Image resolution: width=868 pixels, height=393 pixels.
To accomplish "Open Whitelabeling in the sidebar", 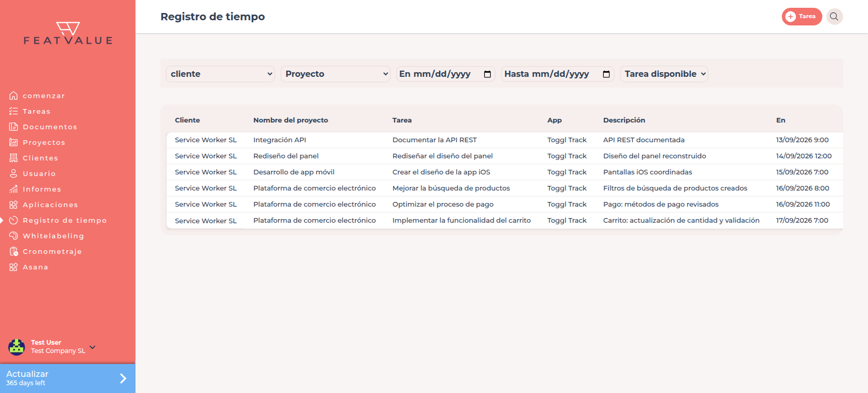I will pyautogui.click(x=53, y=236).
